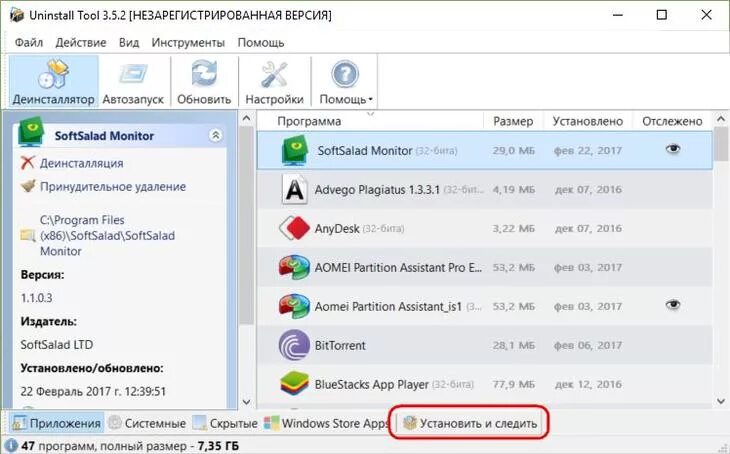Open the Автозапуск toolbar section

pos(133,82)
